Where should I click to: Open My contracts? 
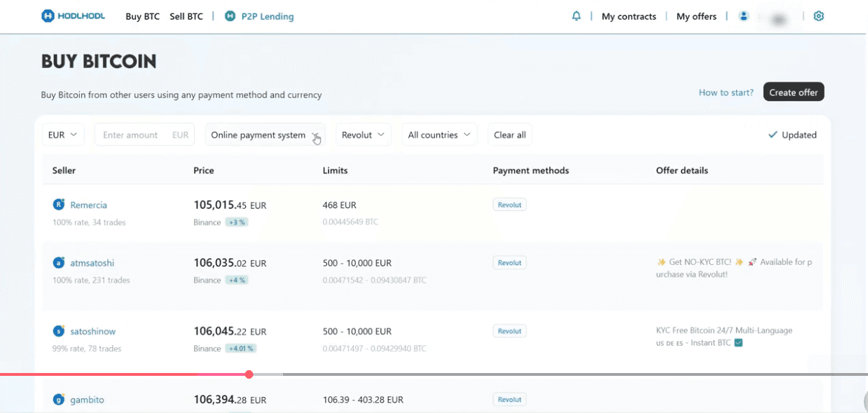(629, 16)
